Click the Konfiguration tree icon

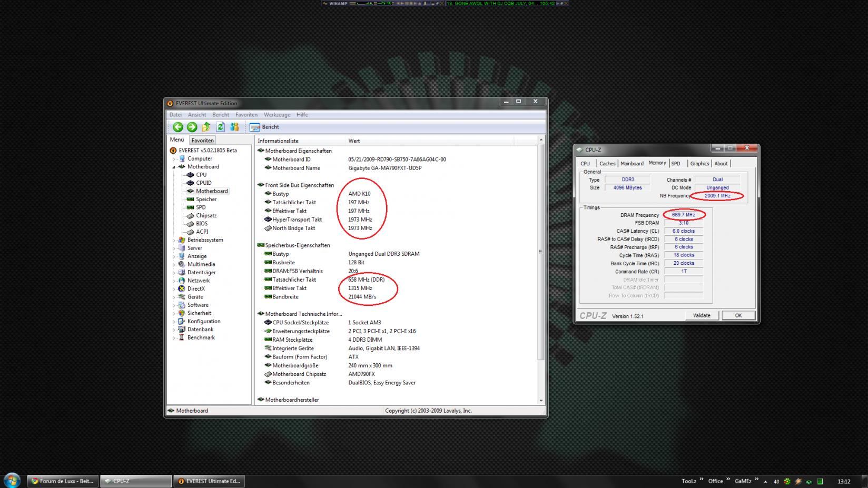point(182,322)
